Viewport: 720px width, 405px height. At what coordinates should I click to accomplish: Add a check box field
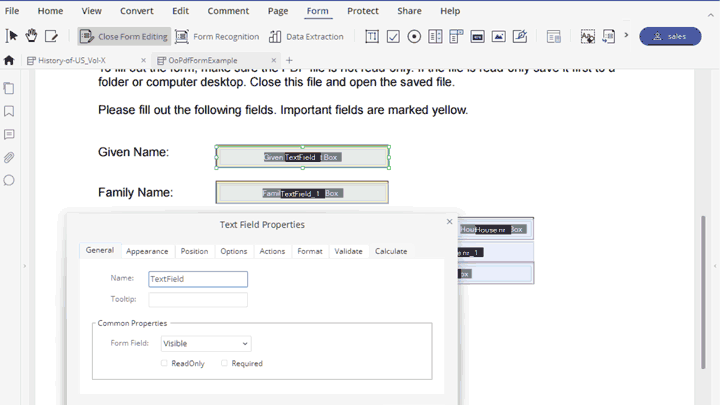[393, 36]
